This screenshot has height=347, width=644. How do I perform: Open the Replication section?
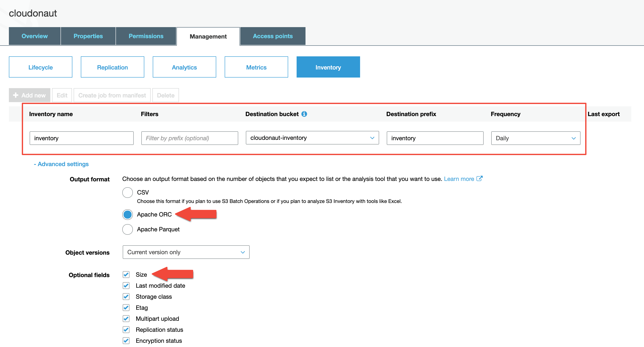point(113,67)
